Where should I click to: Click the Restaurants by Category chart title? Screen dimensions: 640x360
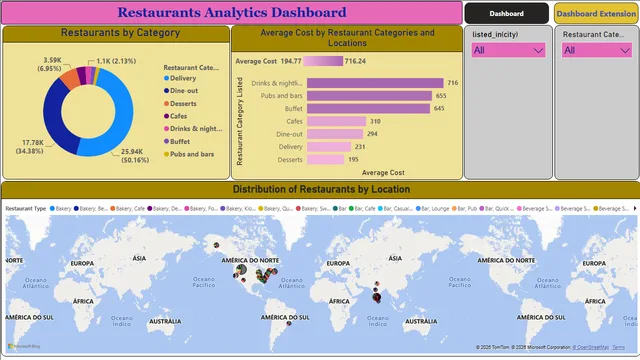(120, 33)
